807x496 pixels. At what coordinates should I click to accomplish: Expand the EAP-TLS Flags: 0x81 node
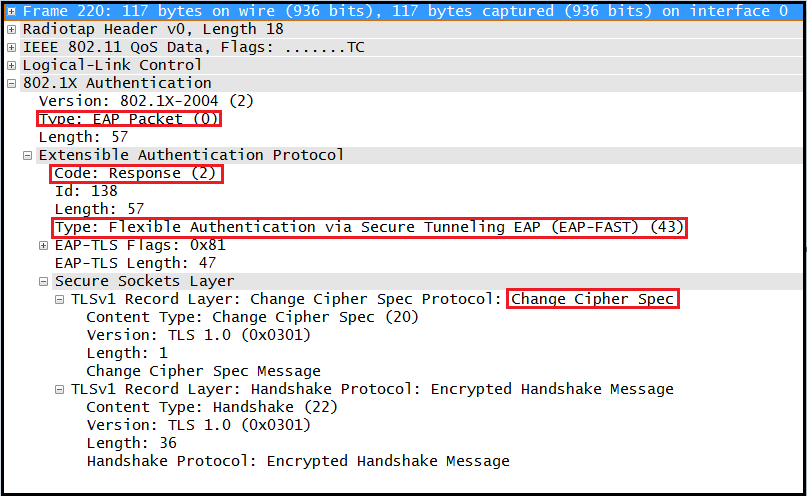tap(44, 245)
